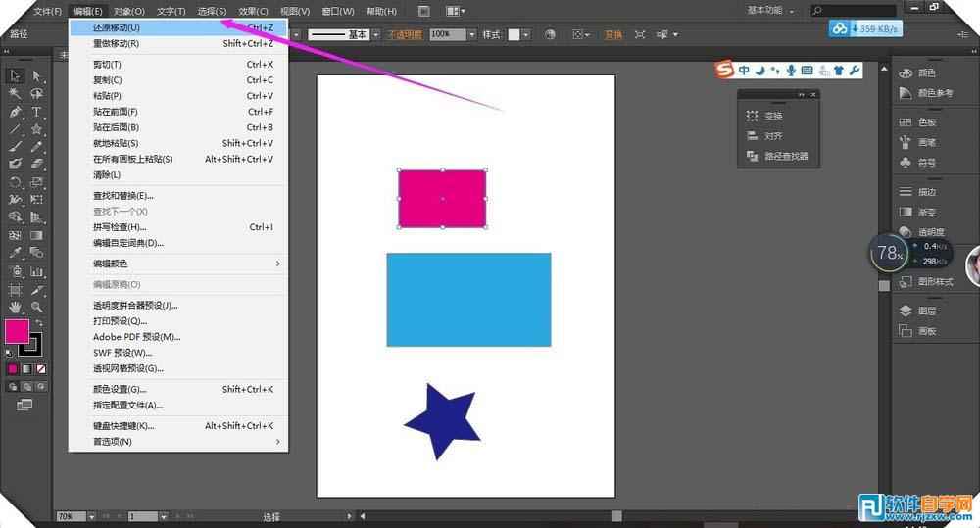This screenshot has width=980, height=528.
Task: Open the Color panel icon
Action: [x=906, y=73]
